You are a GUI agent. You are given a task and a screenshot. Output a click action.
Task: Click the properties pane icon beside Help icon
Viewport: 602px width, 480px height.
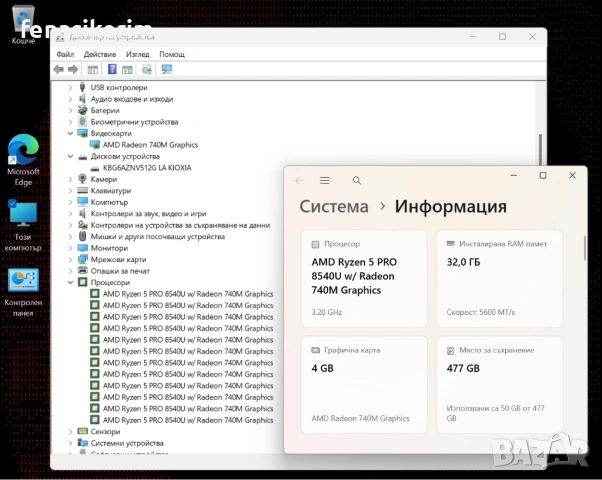[127, 70]
